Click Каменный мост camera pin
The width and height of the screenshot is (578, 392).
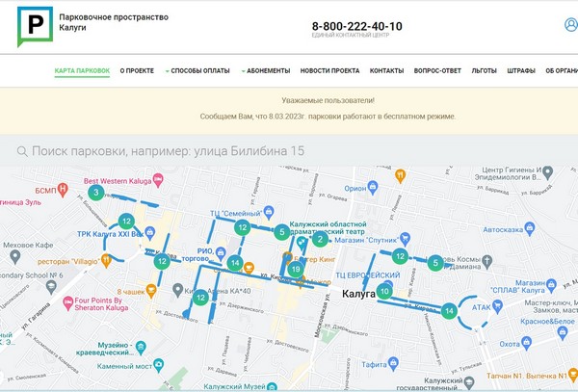159,365
